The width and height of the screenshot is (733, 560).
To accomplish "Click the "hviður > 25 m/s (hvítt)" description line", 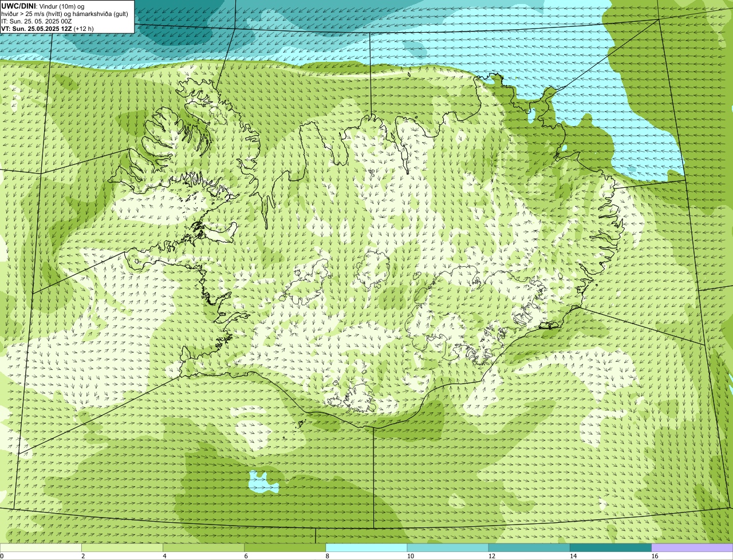I will click(64, 14).
